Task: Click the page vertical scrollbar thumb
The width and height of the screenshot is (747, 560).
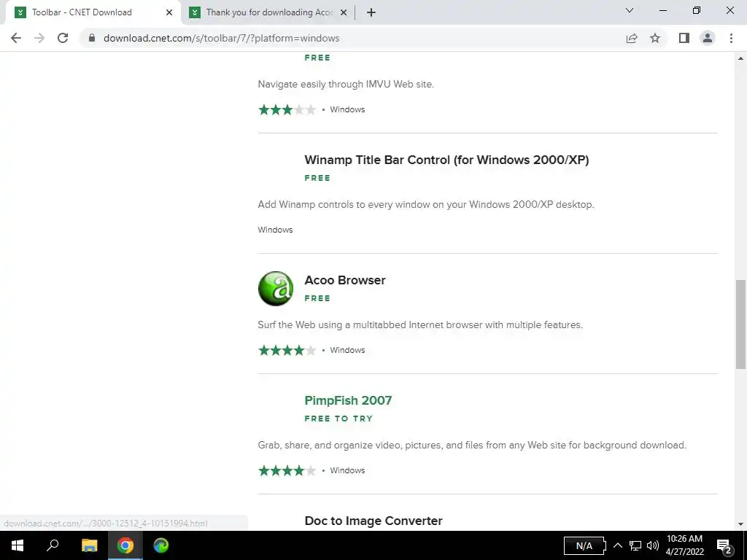Action: tap(740, 324)
